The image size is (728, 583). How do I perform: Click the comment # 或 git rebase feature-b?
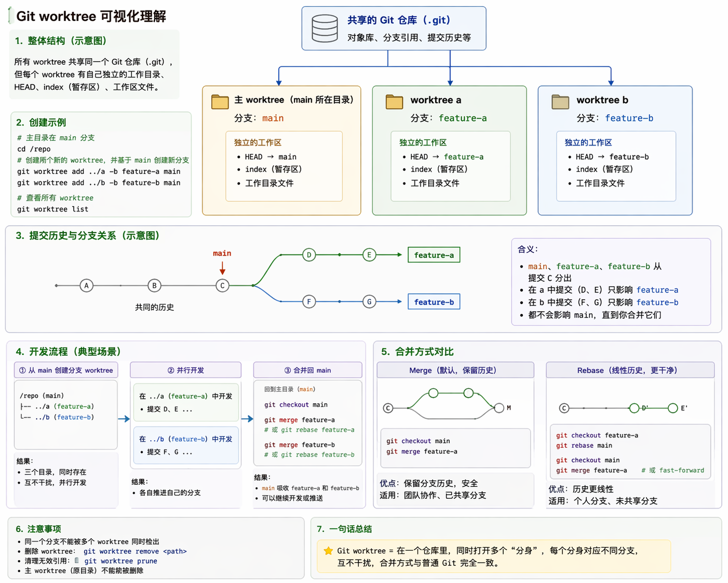309,454
